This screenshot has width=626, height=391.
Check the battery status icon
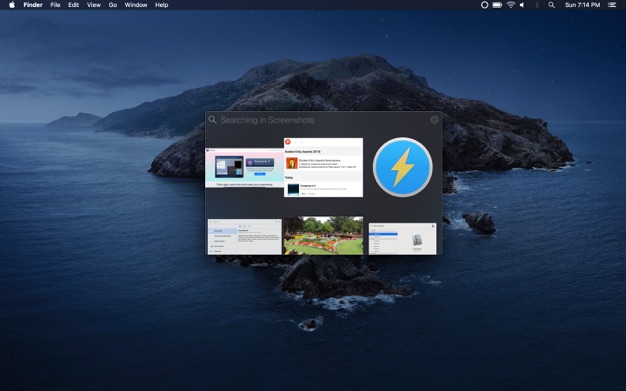tap(497, 5)
